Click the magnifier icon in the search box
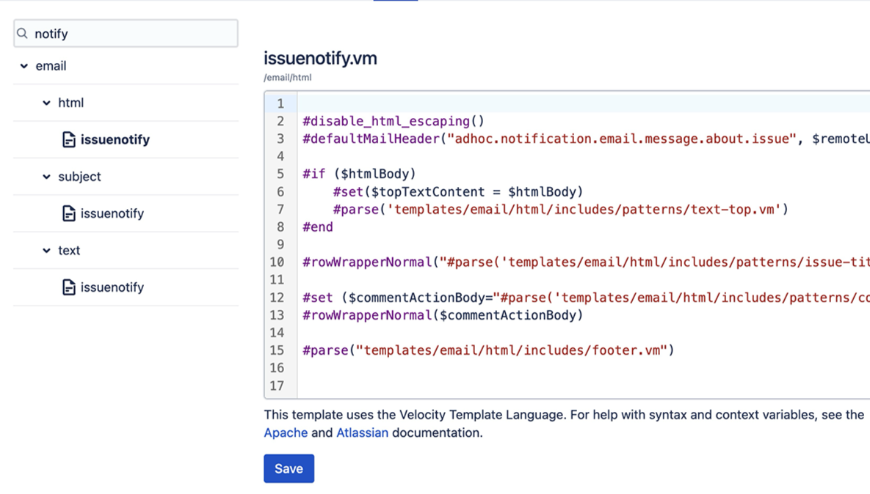The width and height of the screenshot is (870, 494). 23,34
